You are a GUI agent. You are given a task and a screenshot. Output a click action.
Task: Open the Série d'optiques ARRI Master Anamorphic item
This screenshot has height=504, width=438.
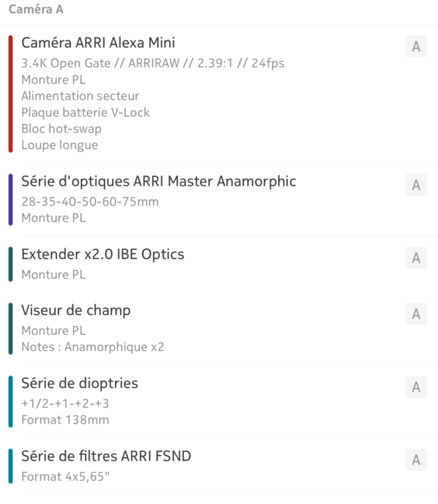219,200
